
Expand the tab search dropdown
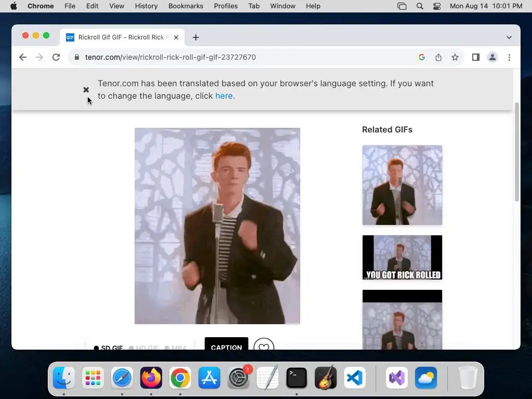pyautogui.click(x=509, y=37)
